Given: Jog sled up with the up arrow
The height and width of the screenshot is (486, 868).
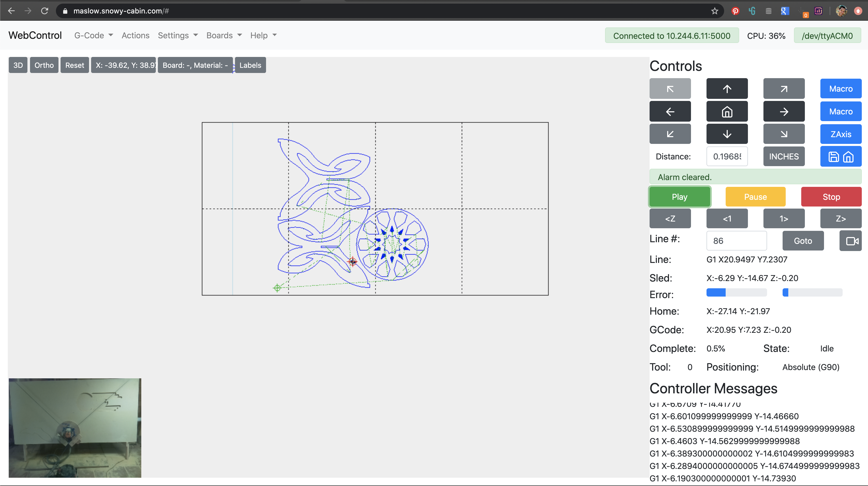Looking at the screenshot, I should (727, 89).
